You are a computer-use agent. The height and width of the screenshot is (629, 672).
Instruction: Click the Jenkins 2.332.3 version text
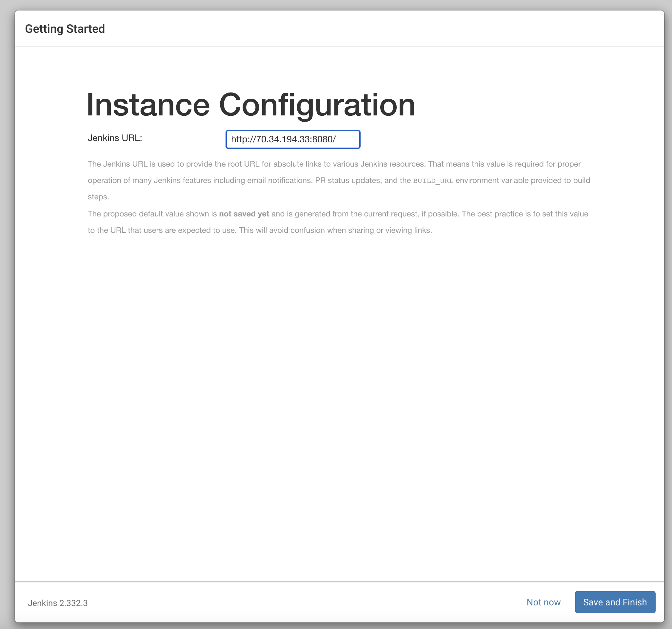(x=58, y=603)
